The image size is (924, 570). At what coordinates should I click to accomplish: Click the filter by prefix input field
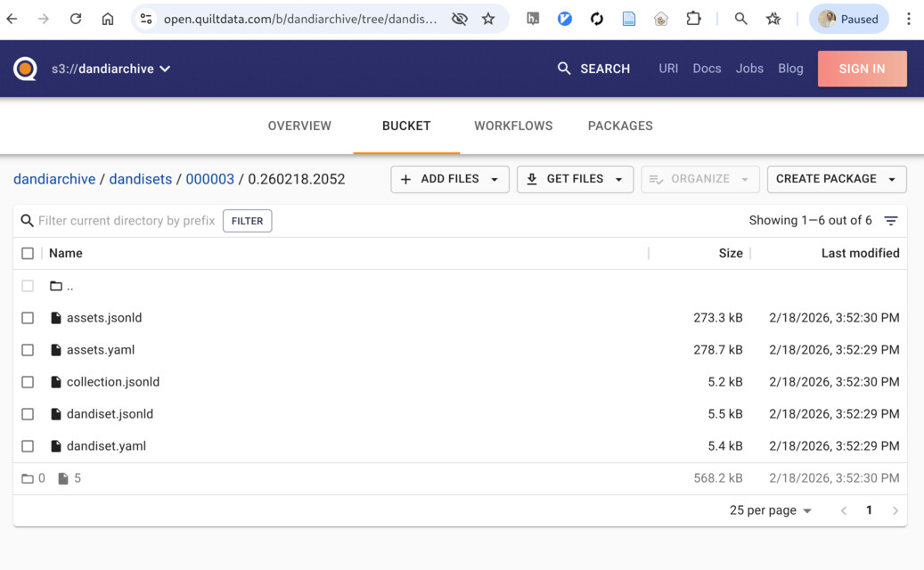pyautogui.click(x=127, y=221)
